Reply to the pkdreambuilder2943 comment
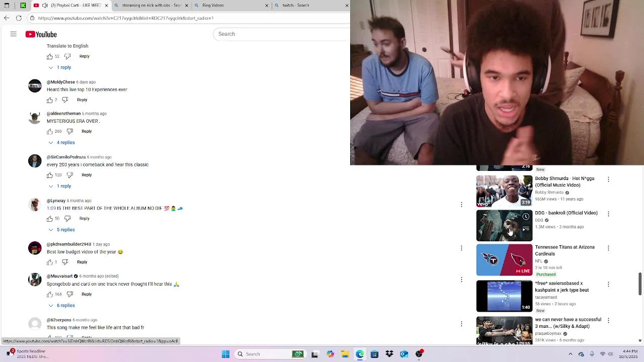The width and height of the screenshot is (644, 362). tap(82, 262)
